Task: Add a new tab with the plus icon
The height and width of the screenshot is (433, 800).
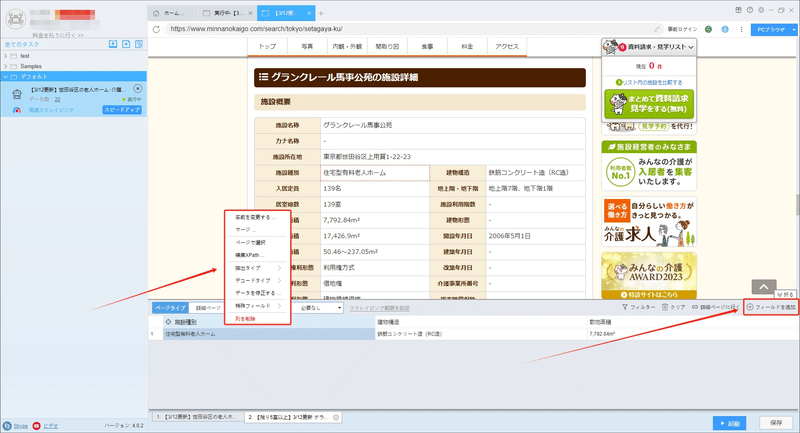Action: pyautogui.click(x=321, y=13)
